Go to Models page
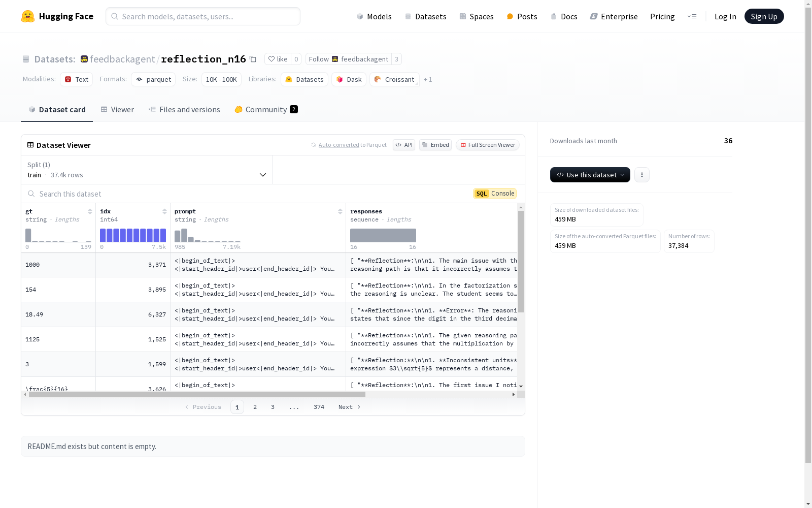Screen dimensions: 812x508 tap(374, 16)
